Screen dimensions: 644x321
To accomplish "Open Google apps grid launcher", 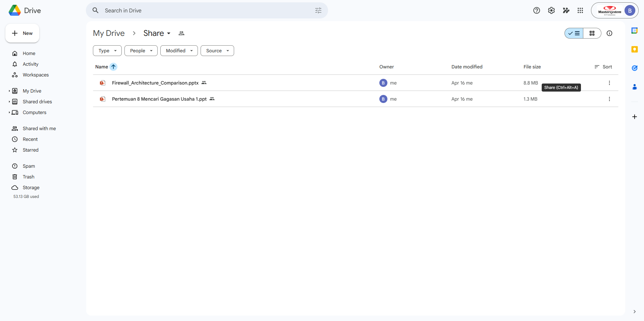I will pyautogui.click(x=580, y=10).
